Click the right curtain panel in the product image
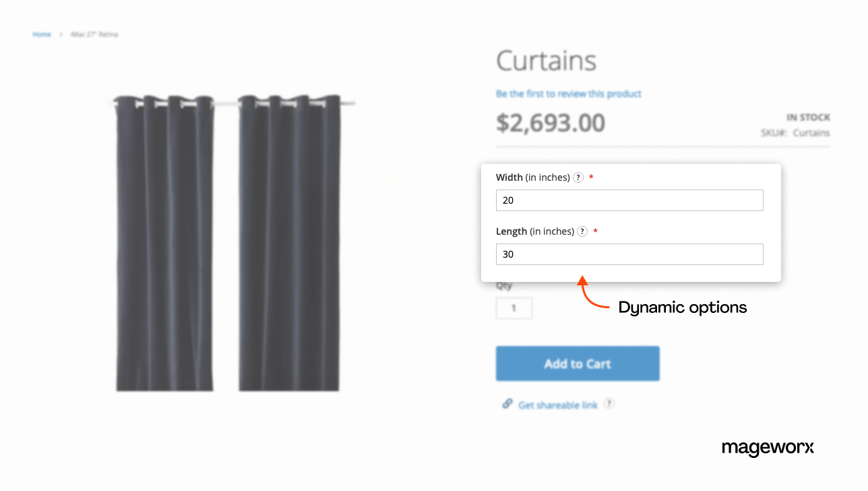Viewport: 868px width, 491px height. click(290, 243)
